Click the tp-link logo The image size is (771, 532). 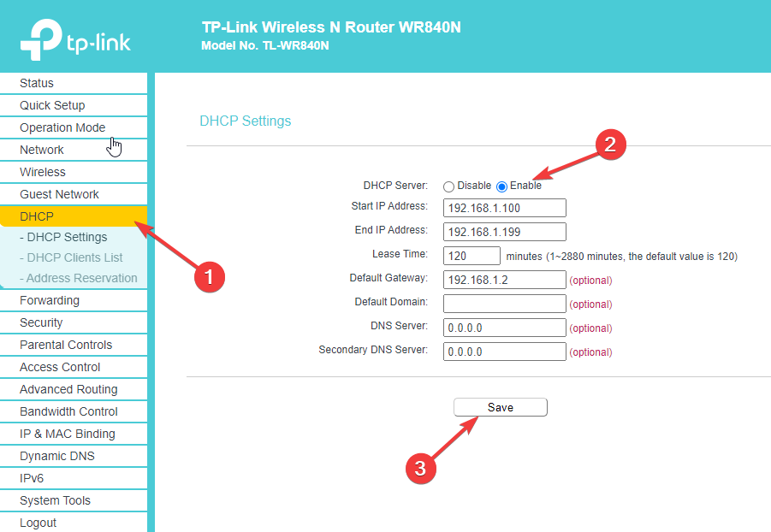(75, 40)
